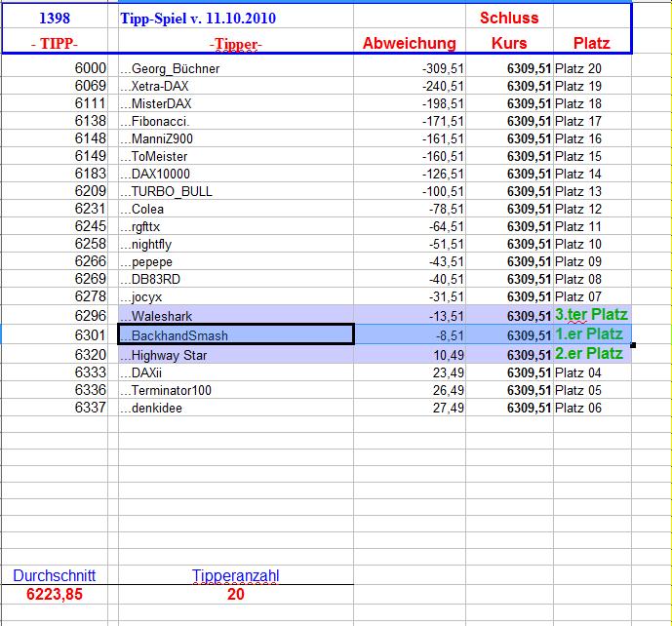
Task: Select the deviation cell -8,51
Action: click(410, 334)
